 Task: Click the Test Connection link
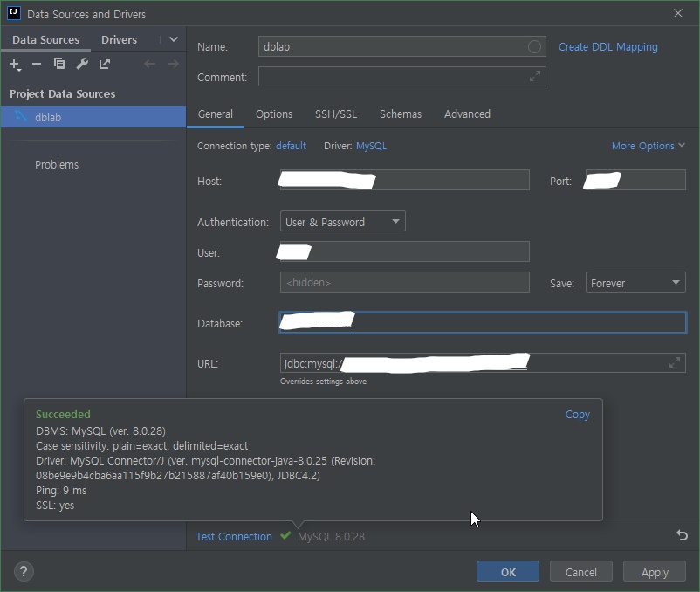[x=234, y=537]
